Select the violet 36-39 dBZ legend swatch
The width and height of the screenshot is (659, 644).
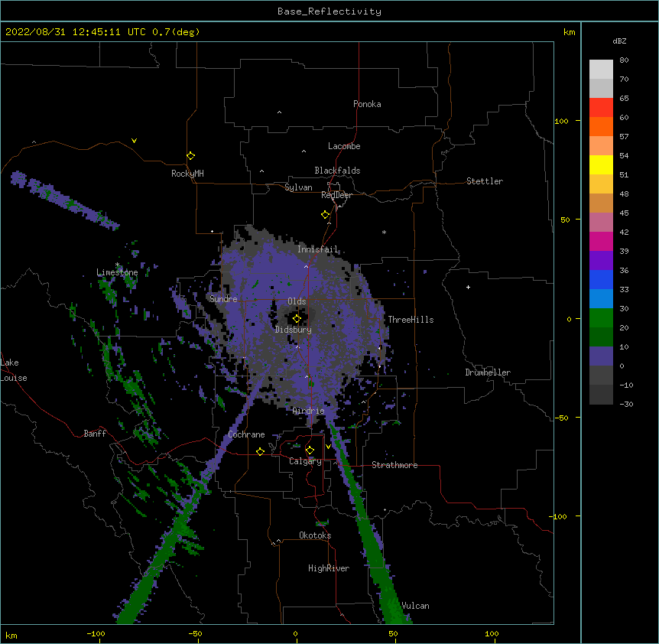[x=601, y=261]
